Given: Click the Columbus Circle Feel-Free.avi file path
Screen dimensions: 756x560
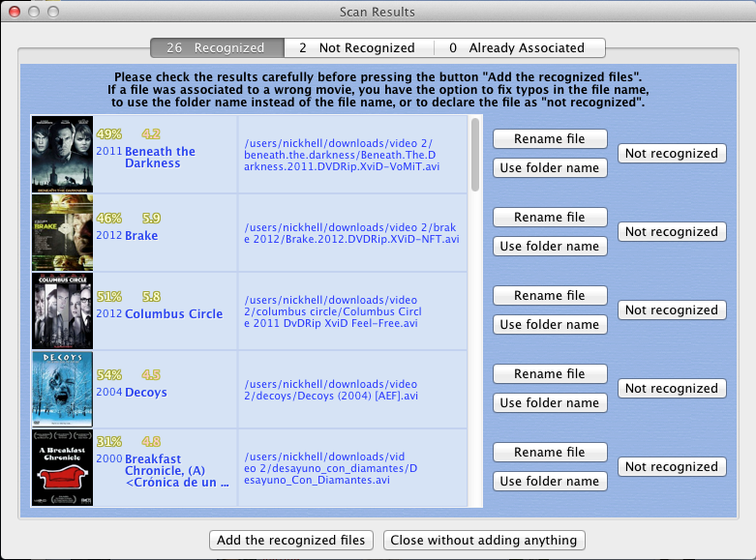Looking at the screenshot, I should [x=333, y=311].
